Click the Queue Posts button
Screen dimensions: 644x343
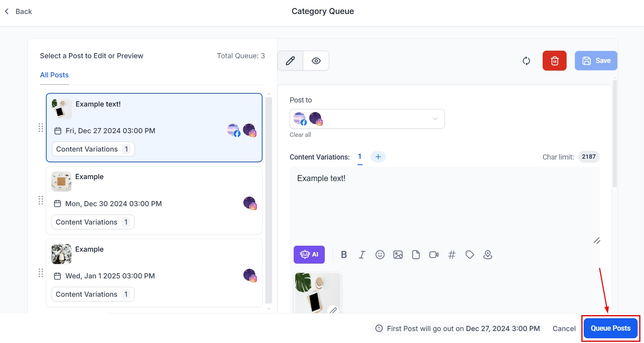coord(610,328)
